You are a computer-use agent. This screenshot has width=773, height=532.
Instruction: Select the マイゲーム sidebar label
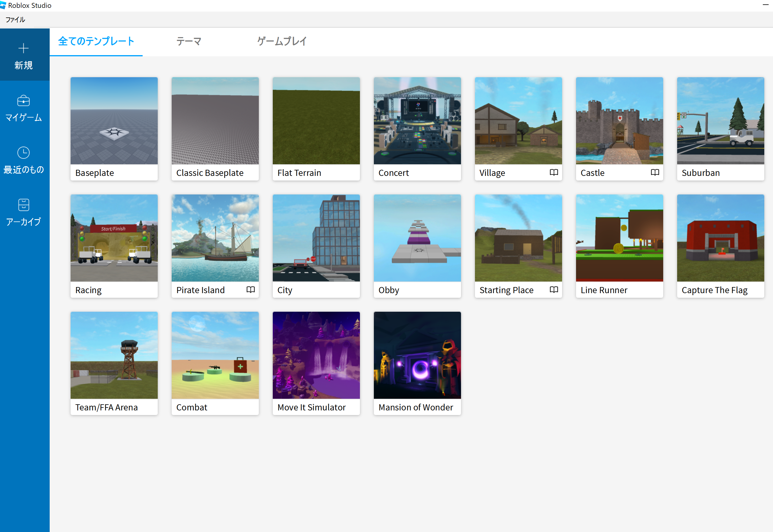[23, 117]
